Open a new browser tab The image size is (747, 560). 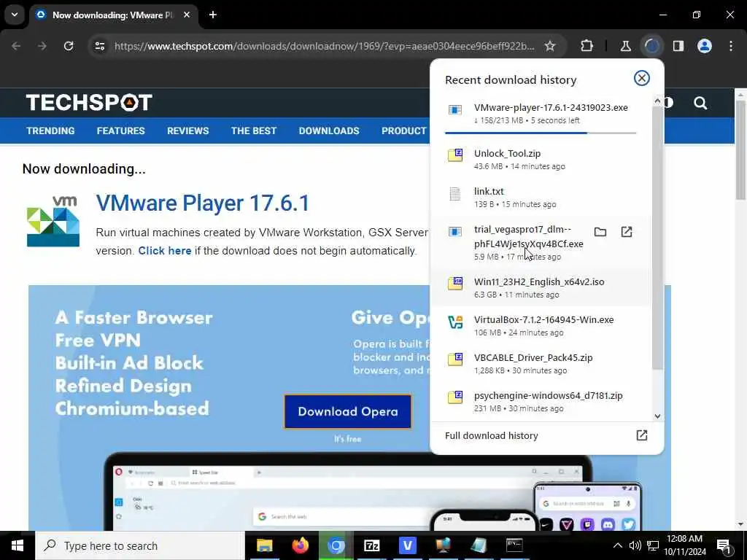point(213,15)
